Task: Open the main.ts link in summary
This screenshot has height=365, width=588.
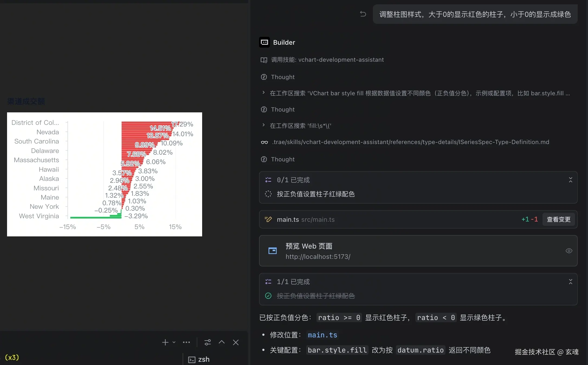Action: tap(322, 335)
